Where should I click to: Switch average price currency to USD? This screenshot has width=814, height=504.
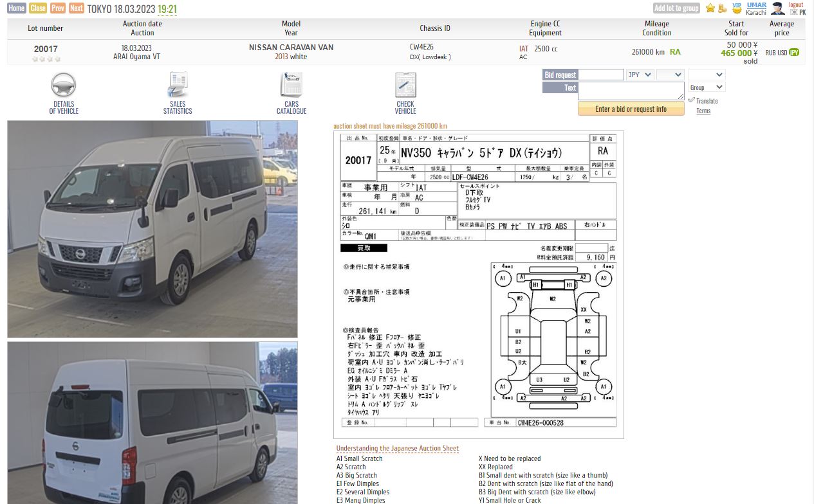pos(782,53)
